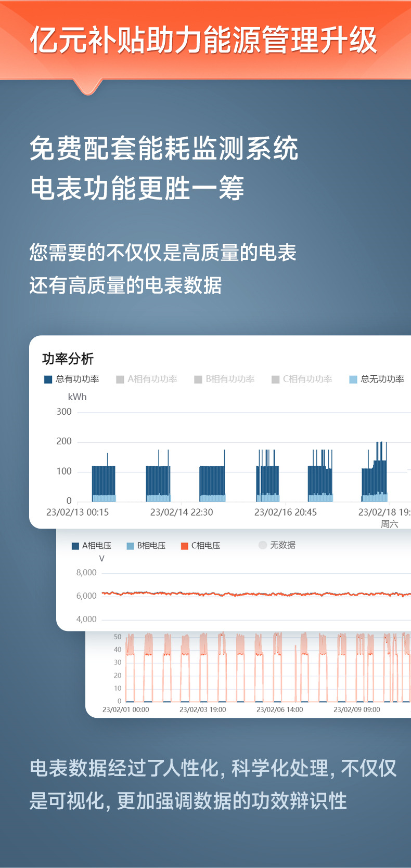The image size is (411, 868).
Task: Select the 无数据 grey circle indicator
Action: tap(263, 545)
